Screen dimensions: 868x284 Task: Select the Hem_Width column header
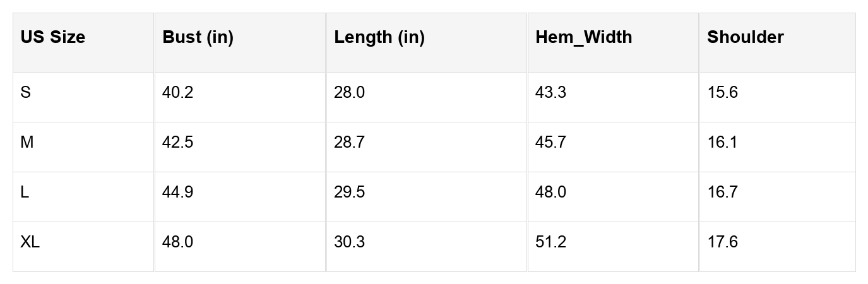(583, 38)
